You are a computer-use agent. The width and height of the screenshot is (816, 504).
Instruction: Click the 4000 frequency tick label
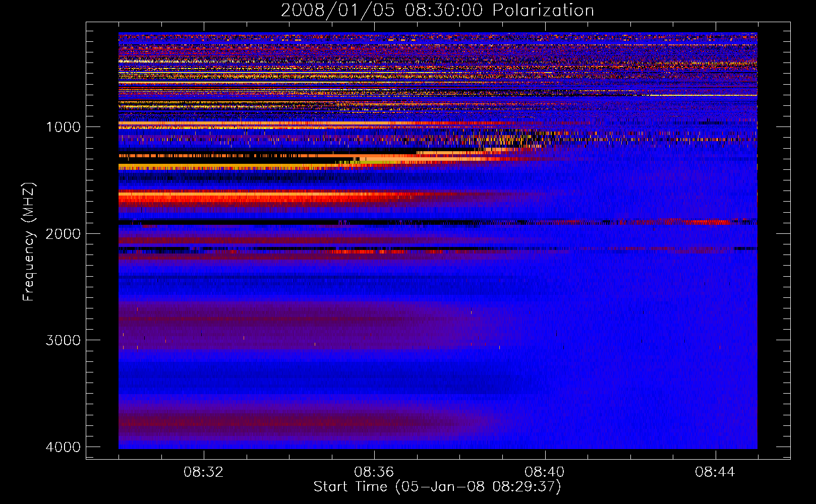coord(63,447)
